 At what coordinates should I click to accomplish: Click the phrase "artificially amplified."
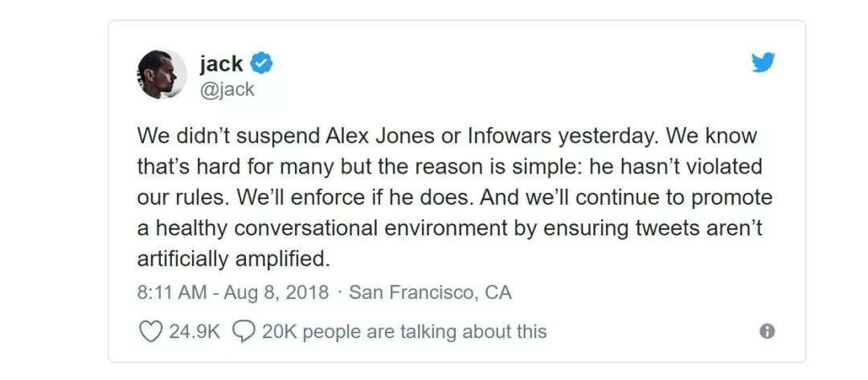pos(234,259)
